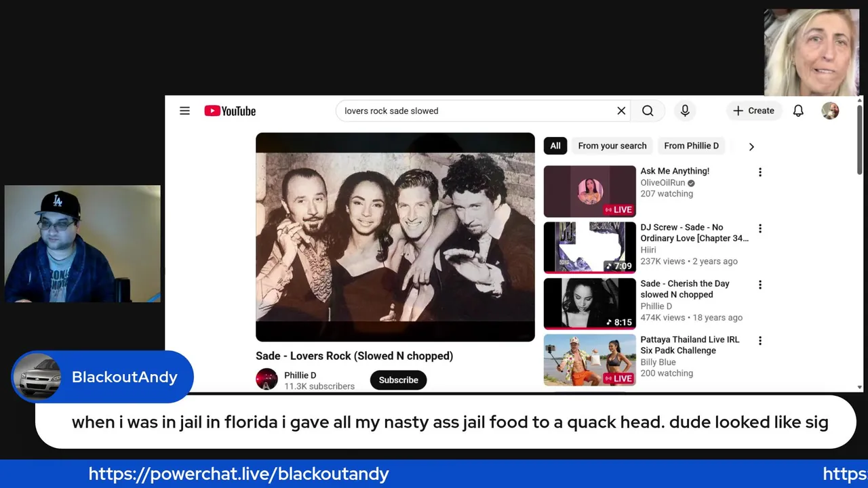
Task: Open OliveOilRun channel name
Action: point(663,183)
